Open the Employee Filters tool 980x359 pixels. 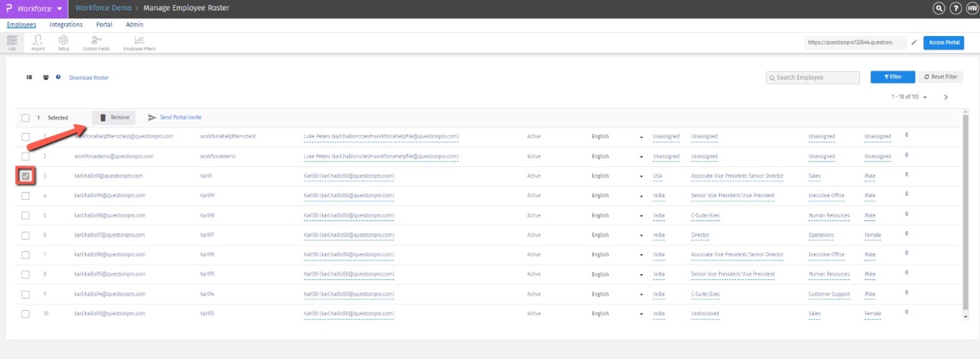(139, 42)
